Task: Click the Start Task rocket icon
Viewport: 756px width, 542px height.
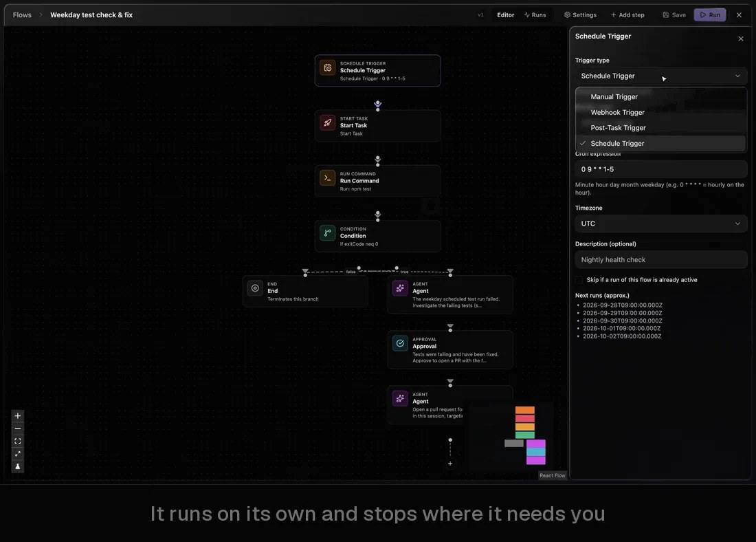Action: click(x=327, y=123)
